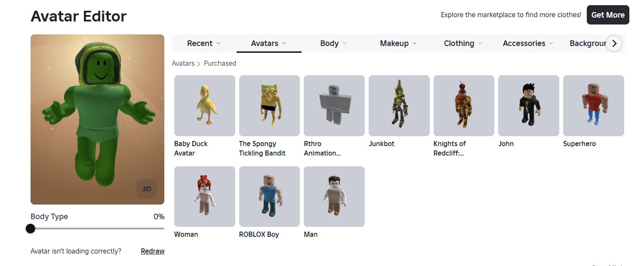Open the Accessories category dropdown
This screenshot has height=266, width=644.
click(528, 43)
